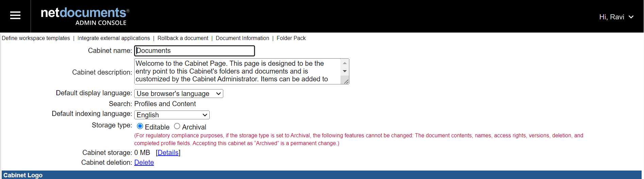
Task: Open the Default indexing language dropdown
Action: 172,115
